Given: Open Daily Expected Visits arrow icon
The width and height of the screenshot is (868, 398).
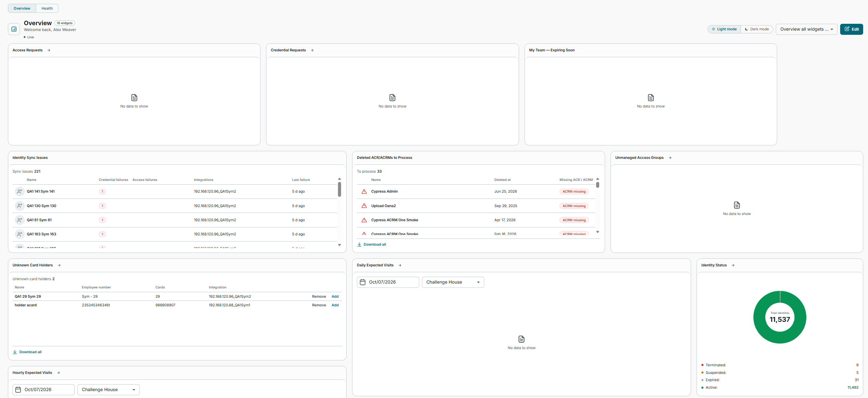Looking at the screenshot, I should [400, 265].
